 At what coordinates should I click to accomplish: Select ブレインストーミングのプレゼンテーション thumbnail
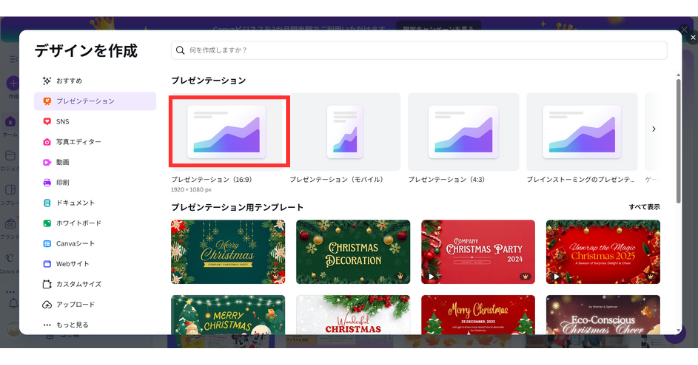click(x=582, y=132)
